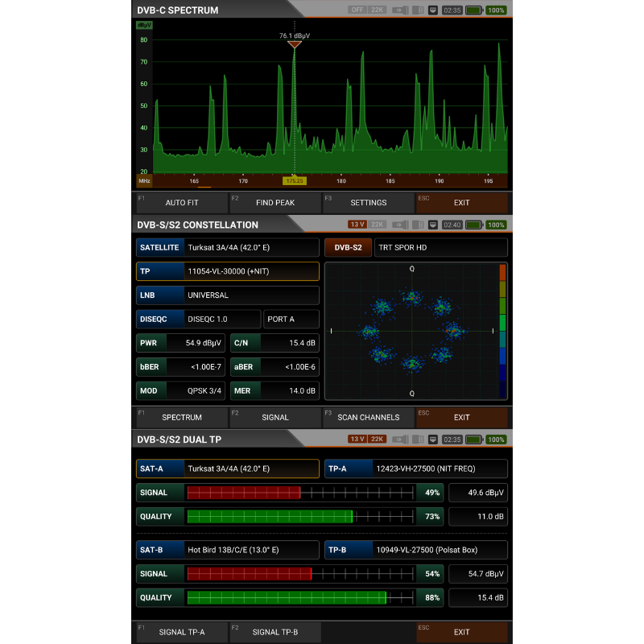Tap battery icon in Dual TP header
Viewport: 644px width, 644px height.
tap(474, 440)
